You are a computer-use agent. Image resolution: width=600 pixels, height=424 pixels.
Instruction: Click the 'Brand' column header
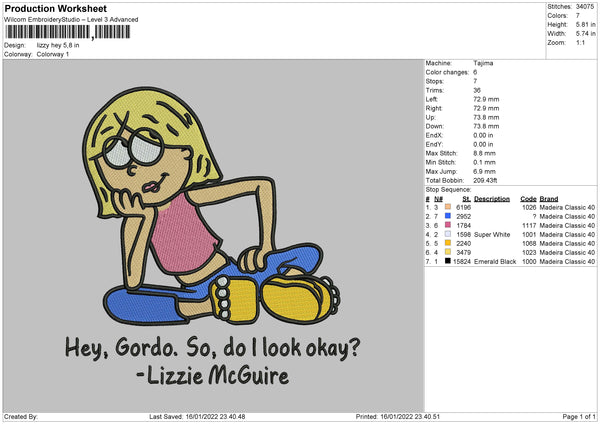549,199
